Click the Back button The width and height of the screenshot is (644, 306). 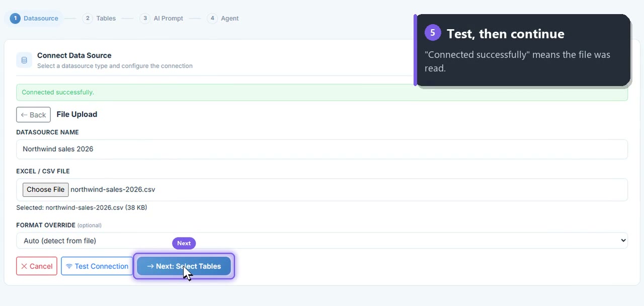[33, 115]
